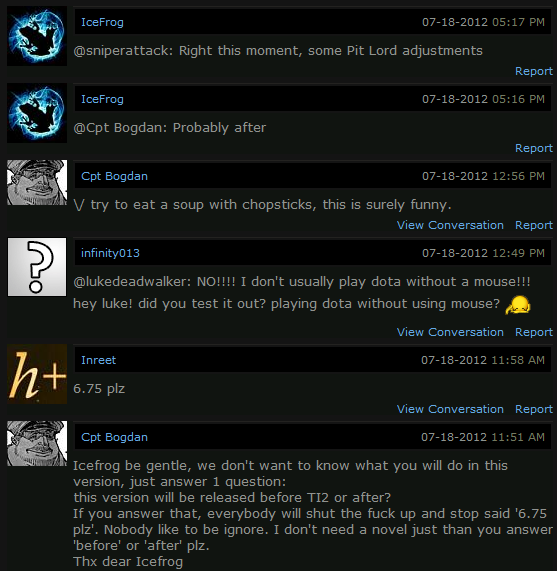Report IceFrog's Pit Lord adjustments message

534,71
